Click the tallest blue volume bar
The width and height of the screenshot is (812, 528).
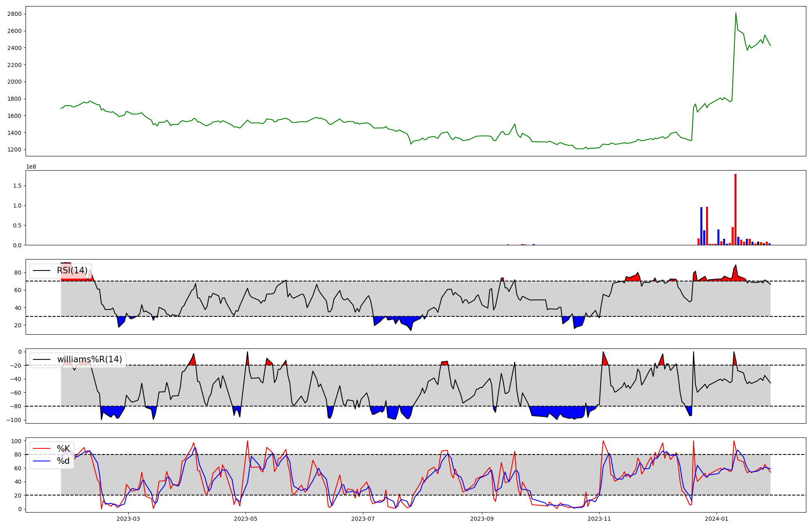pyautogui.click(x=701, y=226)
